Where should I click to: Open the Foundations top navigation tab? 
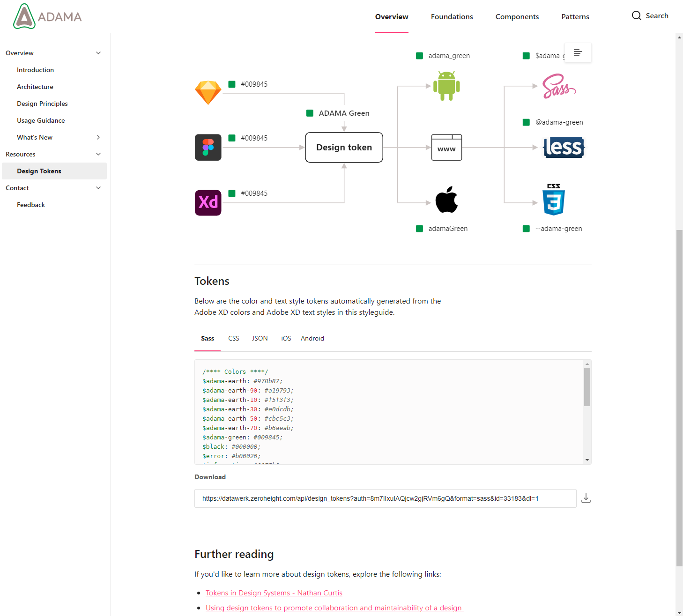tap(452, 17)
